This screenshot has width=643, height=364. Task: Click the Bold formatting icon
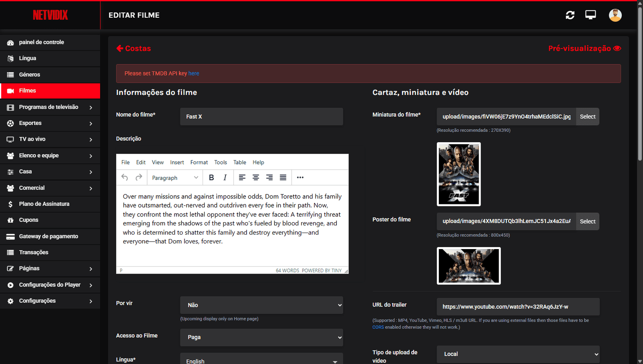(211, 178)
